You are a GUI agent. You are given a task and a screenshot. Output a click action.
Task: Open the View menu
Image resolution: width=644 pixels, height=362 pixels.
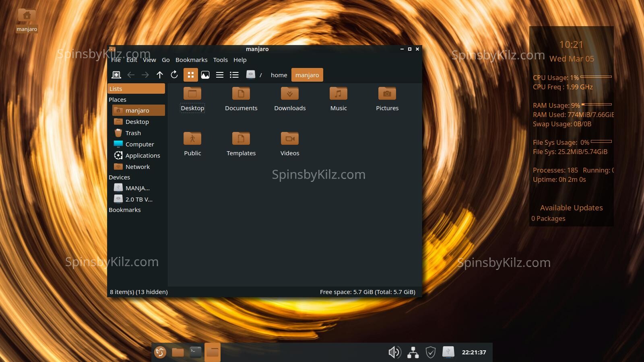click(149, 60)
